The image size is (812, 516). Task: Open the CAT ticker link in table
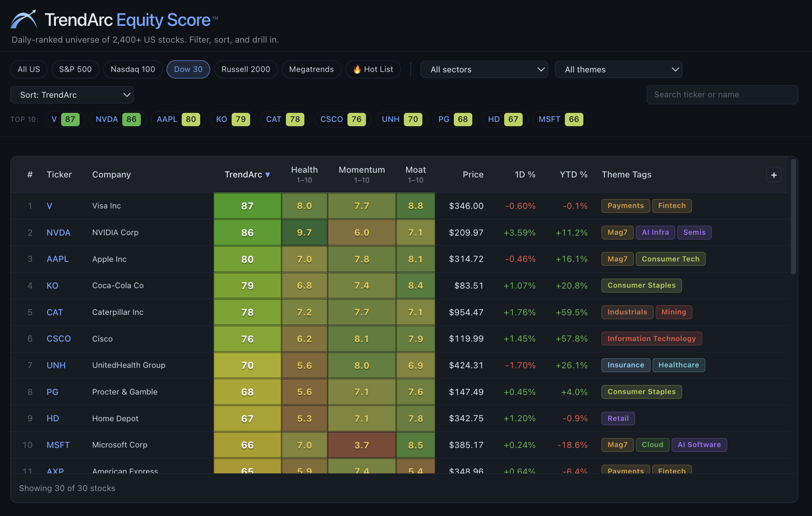point(55,312)
